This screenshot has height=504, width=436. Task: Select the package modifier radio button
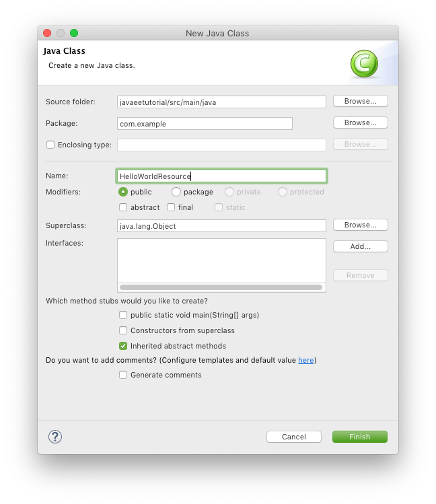point(176,192)
